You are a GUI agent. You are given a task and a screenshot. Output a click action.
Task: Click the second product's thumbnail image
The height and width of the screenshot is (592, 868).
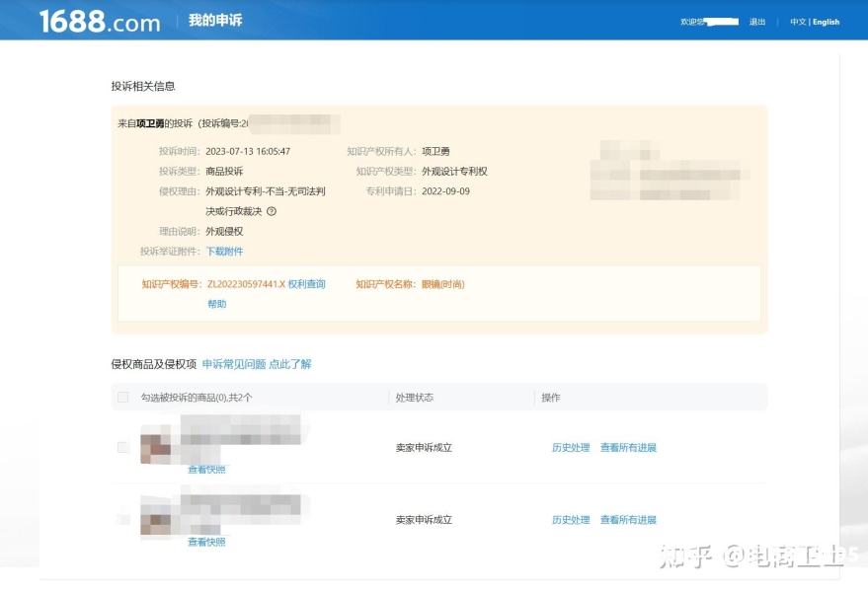tap(156, 517)
